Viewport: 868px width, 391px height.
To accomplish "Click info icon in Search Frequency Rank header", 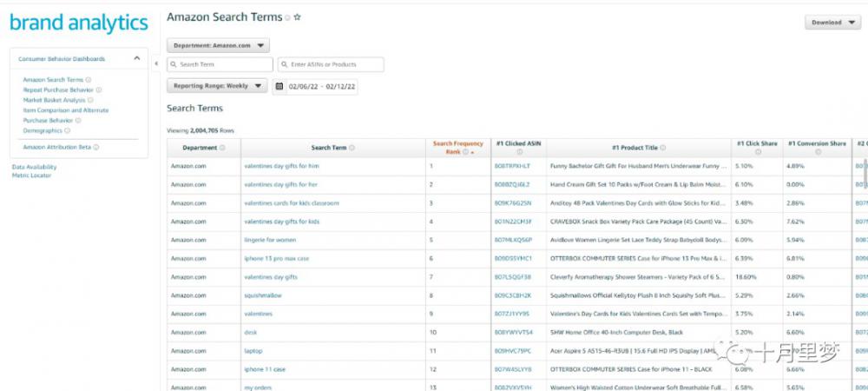I will (x=465, y=152).
